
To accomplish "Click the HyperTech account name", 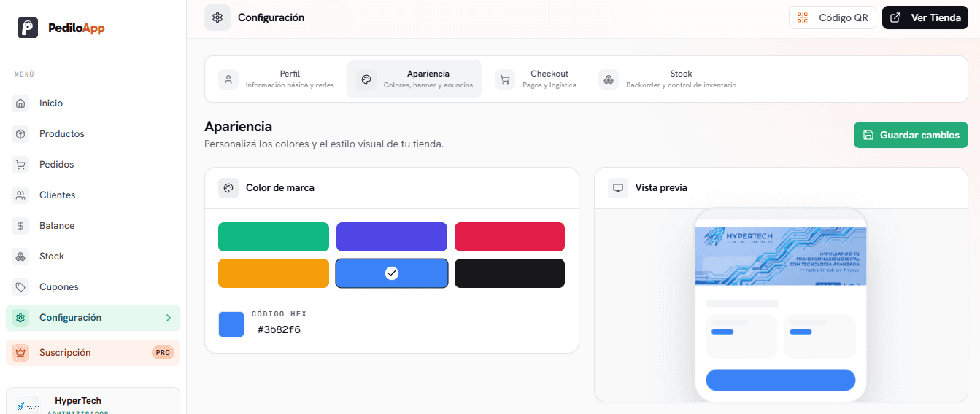I will click(78, 401).
